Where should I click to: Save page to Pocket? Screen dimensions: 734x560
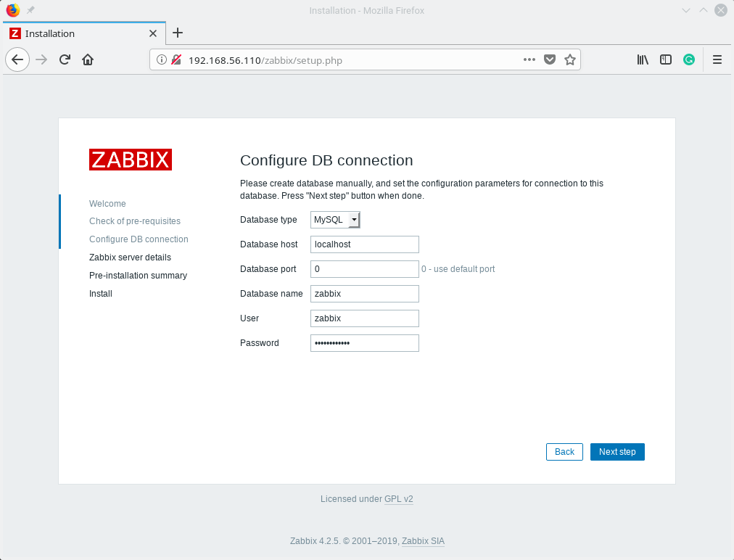(550, 59)
